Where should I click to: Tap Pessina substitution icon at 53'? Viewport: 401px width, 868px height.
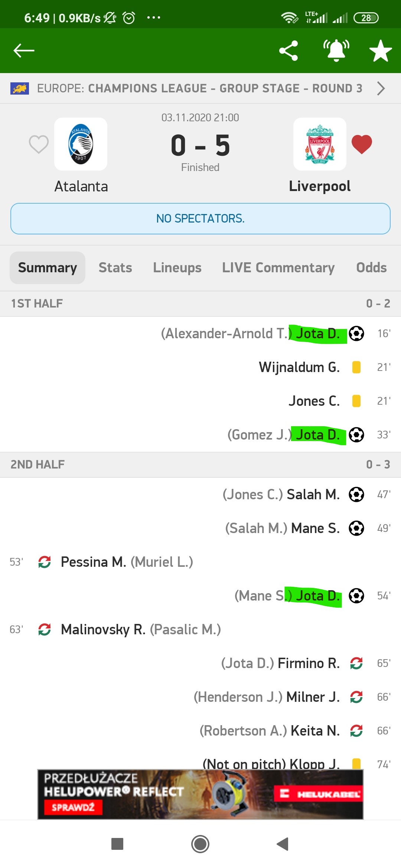(x=45, y=562)
